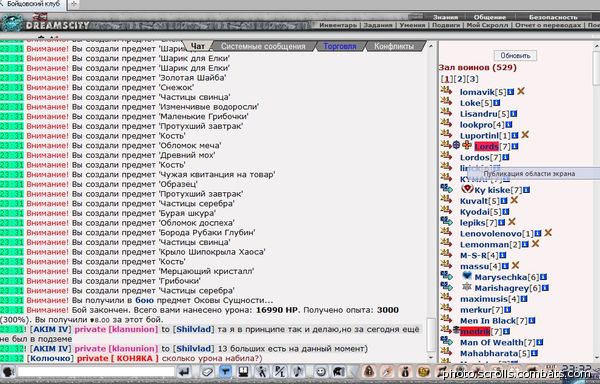Click player name Men In Black
Screen dimensions: 600x384
click(488, 321)
